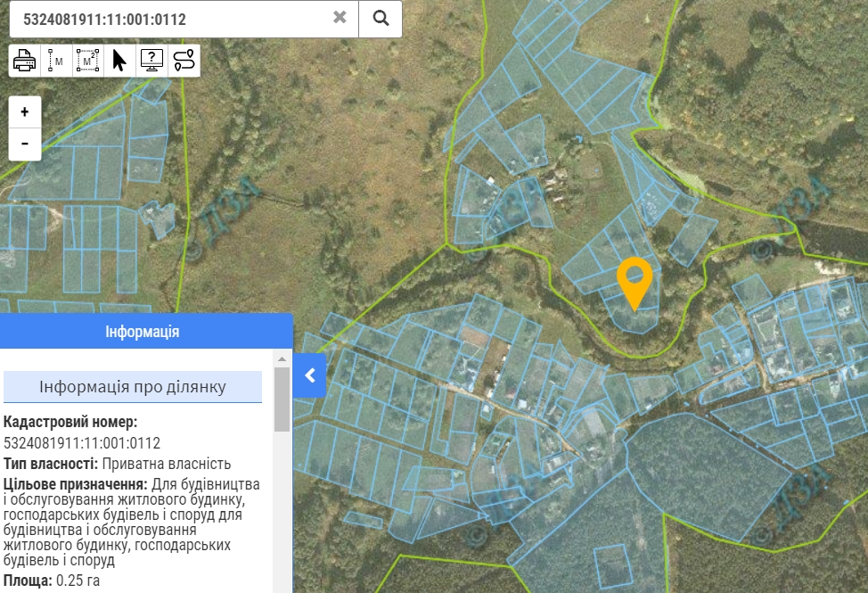Click the 'Тип власності' ownership type line
This screenshot has height=593, width=868.
(x=118, y=464)
